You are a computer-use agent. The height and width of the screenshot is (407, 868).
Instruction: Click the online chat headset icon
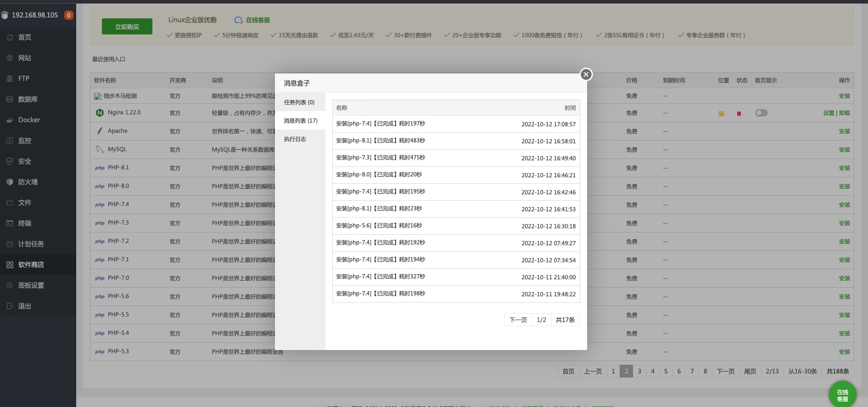point(239,20)
